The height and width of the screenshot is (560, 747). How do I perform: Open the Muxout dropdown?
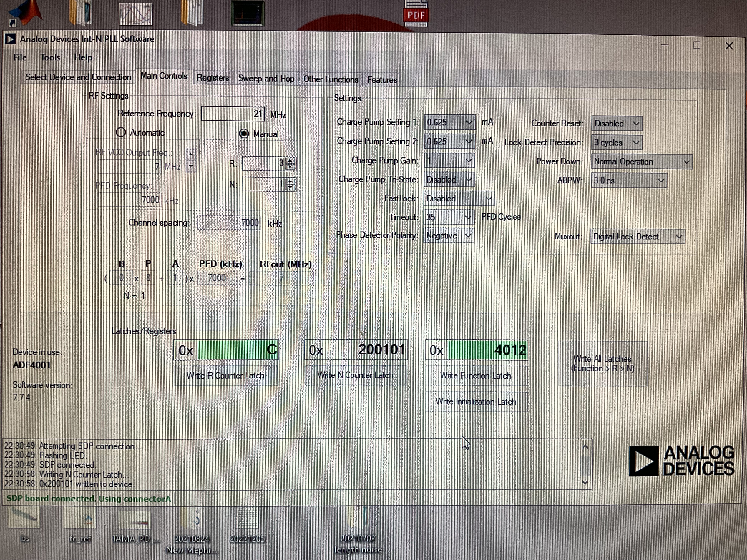coord(638,237)
